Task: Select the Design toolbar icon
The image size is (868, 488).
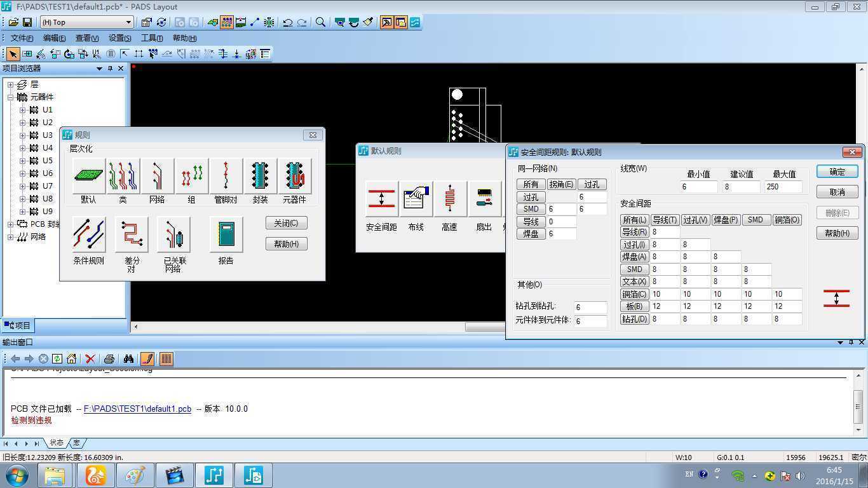Action: (x=227, y=22)
